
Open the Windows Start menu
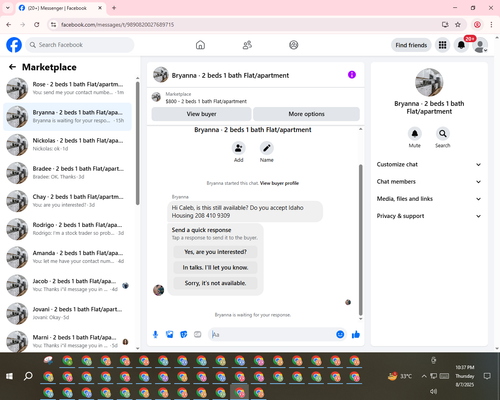(9, 376)
